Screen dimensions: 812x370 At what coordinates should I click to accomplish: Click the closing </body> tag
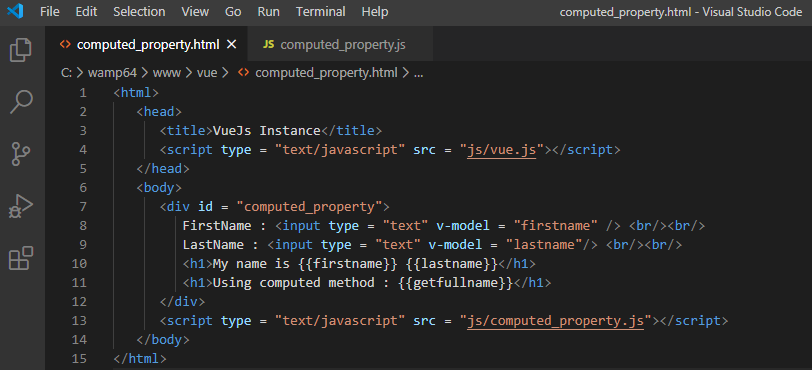click(163, 340)
